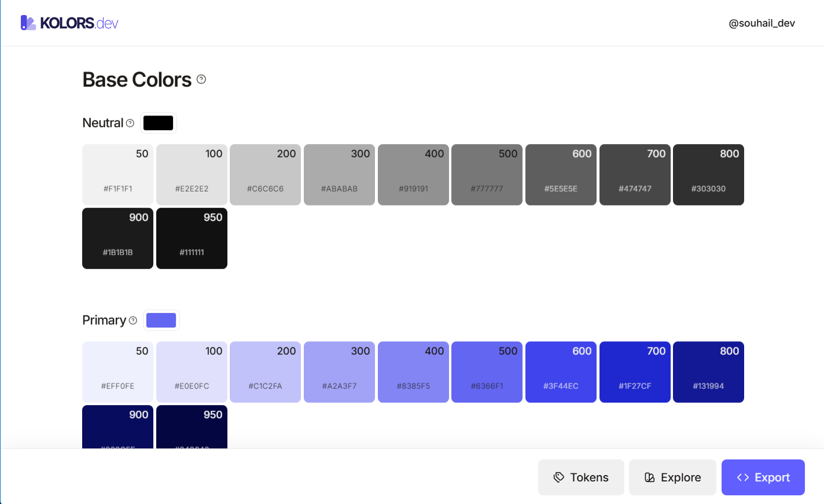
Task: Select the Primary 800 swatch #131994
Action: click(x=708, y=371)
